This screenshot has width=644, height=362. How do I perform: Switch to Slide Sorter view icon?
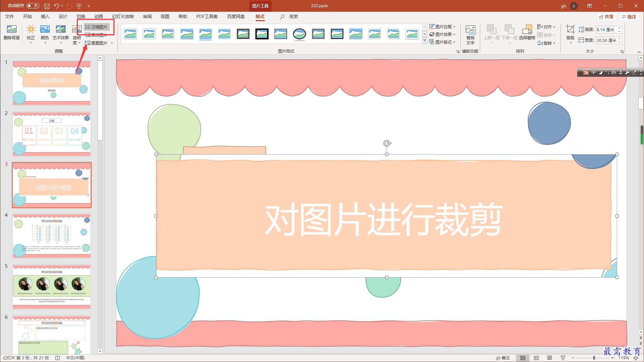pos(536,358)
